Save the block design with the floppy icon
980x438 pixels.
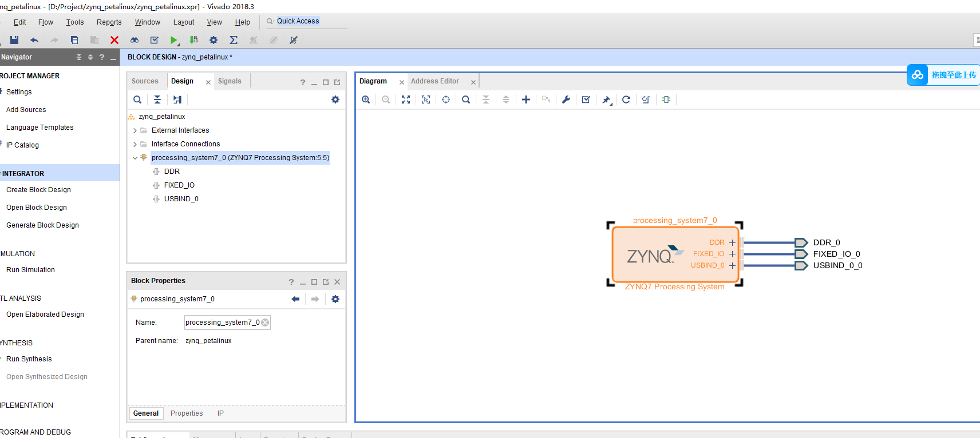[x=14, y=40]
